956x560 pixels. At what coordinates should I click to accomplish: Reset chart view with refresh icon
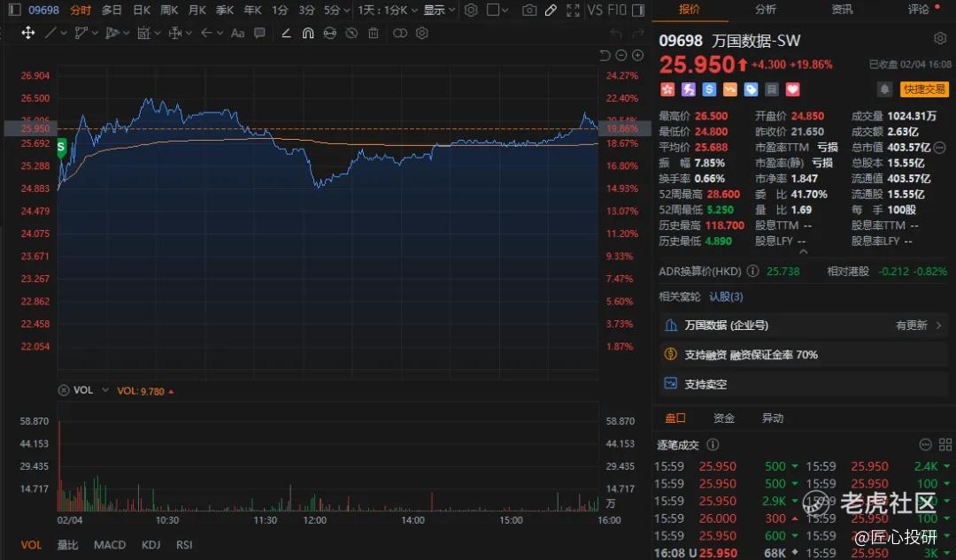pos(605,56)
